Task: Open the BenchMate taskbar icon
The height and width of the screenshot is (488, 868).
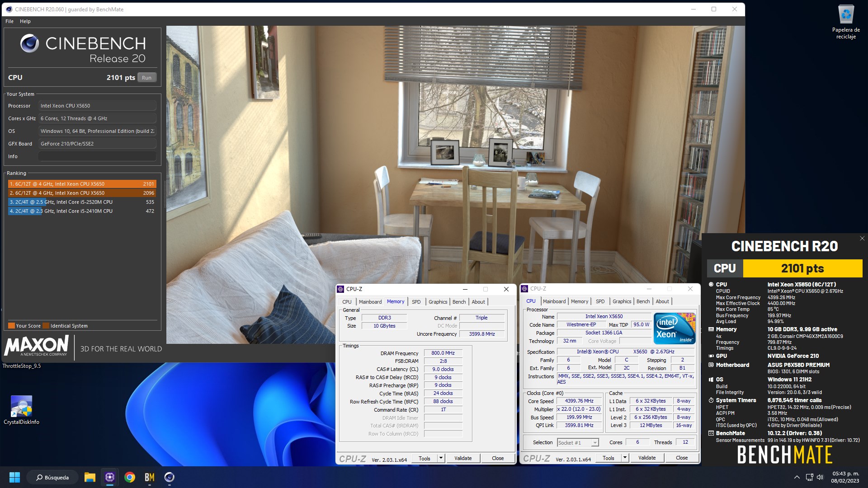Action: tap(150, 477)
